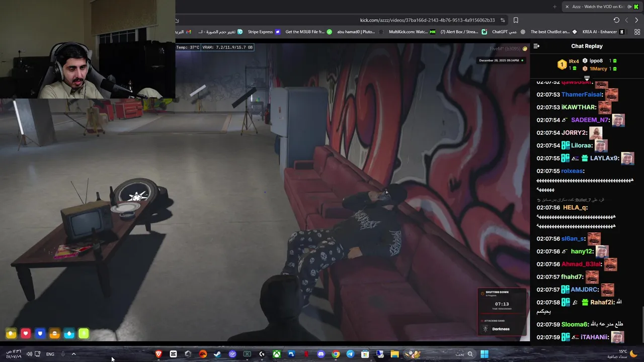Screen dimensions: 644x362
Task: Open CapCut from the taskbar
Action: pyautogui.click(x=173, y=354)
